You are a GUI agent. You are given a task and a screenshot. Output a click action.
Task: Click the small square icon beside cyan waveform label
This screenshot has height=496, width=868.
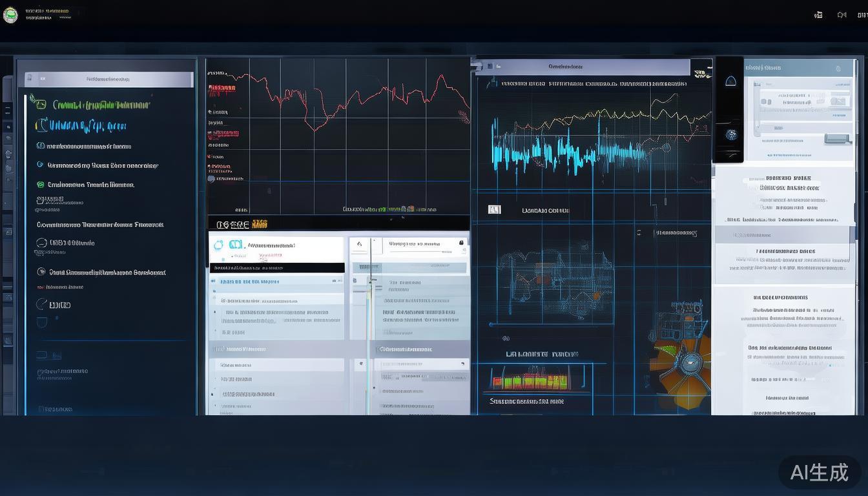494,210
